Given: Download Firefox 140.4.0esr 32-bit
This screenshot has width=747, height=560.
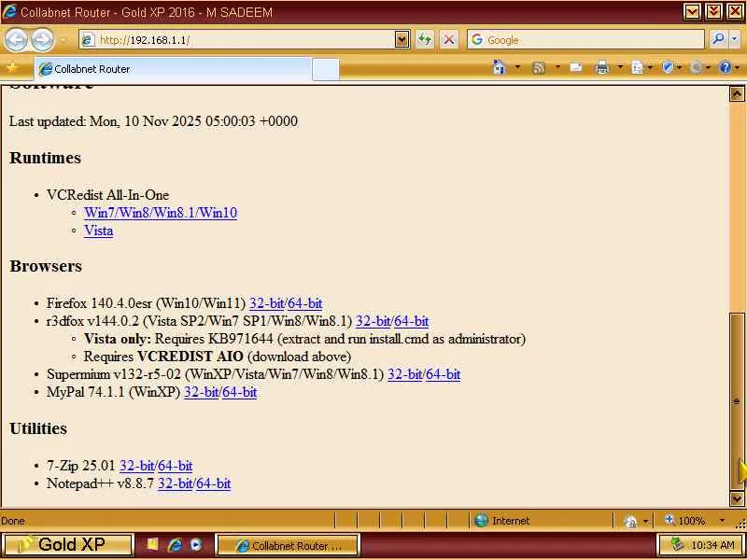Looking at the screenshot, I should coord(267,303).
